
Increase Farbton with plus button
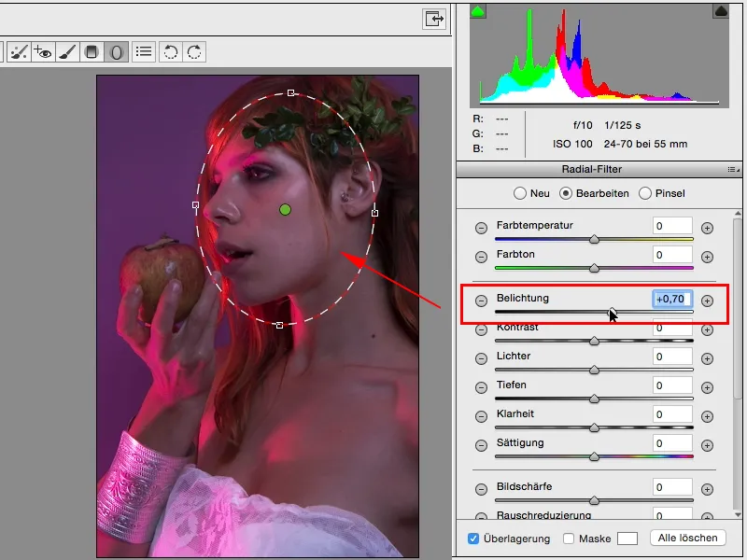click(x=708, y=258)
